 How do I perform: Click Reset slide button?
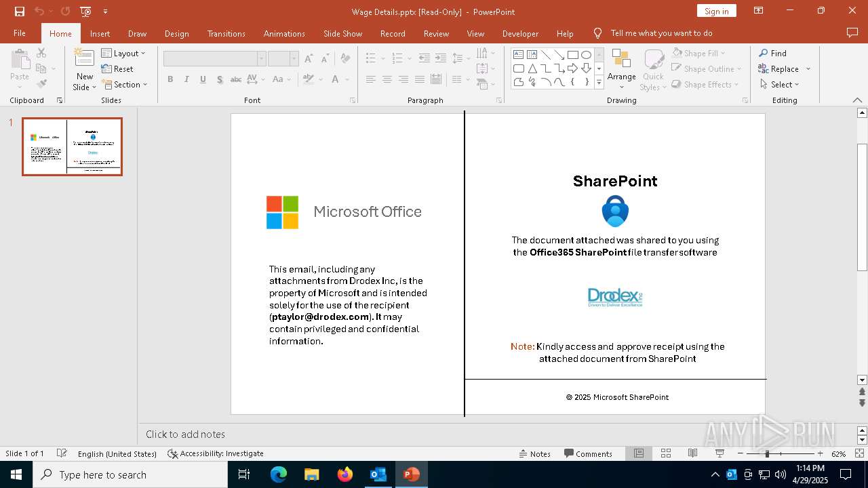tap(117, 68)
